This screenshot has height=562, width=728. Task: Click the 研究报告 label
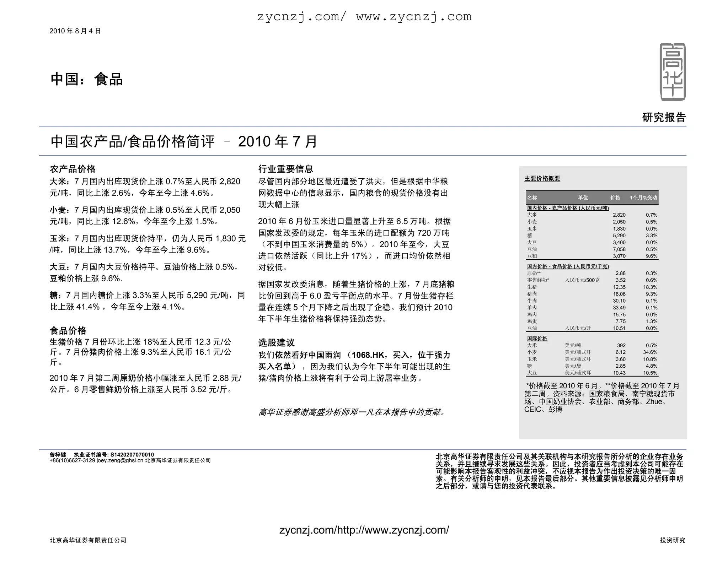click(664, 117)
